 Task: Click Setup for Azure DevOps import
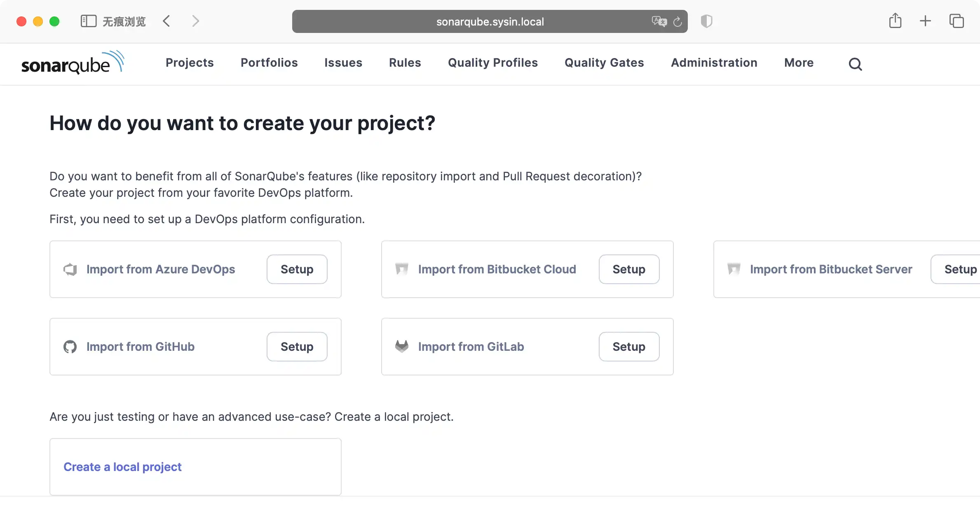(297, 269)
